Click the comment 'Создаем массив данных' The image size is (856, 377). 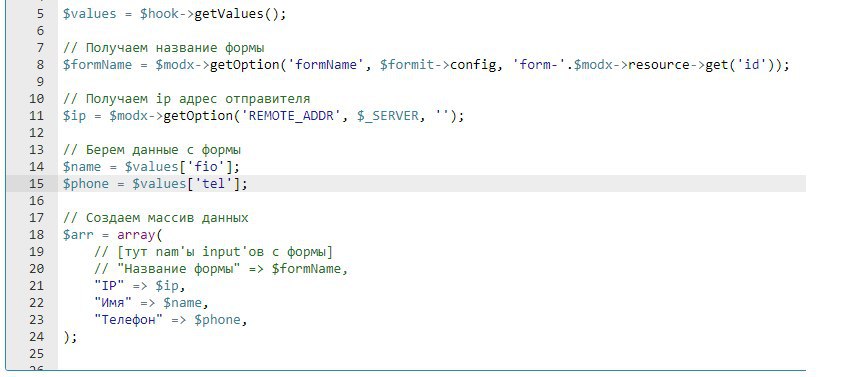[x=156, y=218]
